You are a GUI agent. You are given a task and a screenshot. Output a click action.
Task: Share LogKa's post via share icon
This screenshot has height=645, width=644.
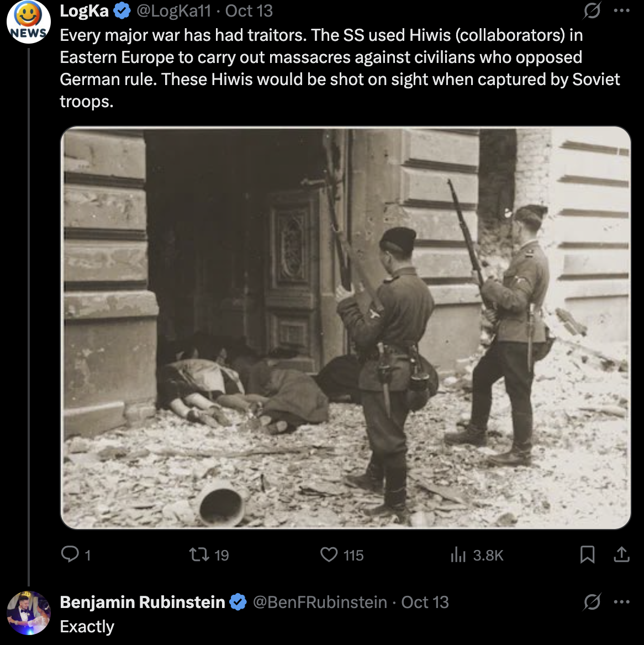[622, 554]
